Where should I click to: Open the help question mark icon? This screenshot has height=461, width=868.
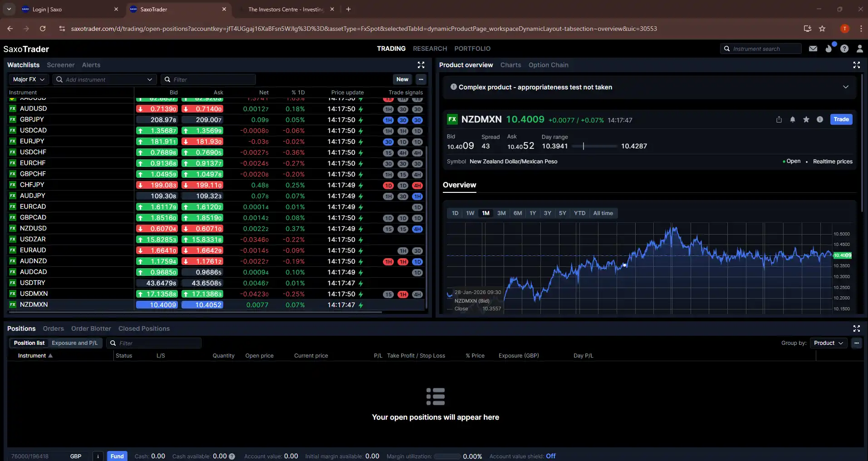844,49
